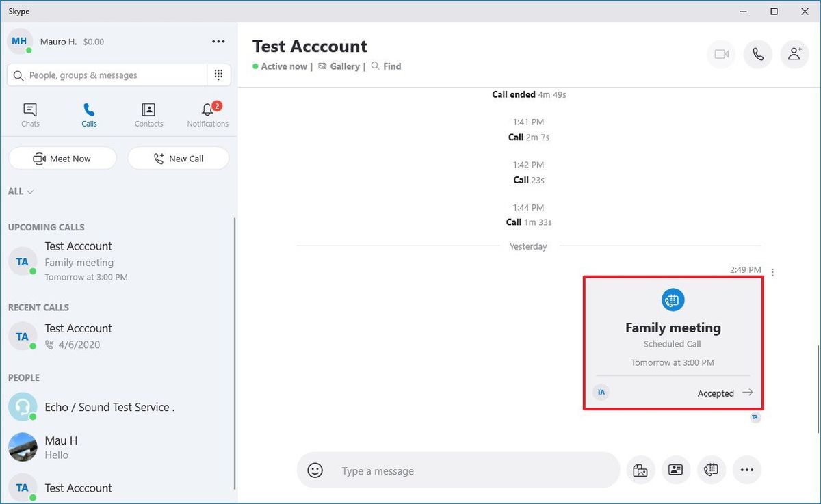The image size is (821, 504).
Task: Click the New Call button
Action: pyautogui.click(x=178, y=158)
